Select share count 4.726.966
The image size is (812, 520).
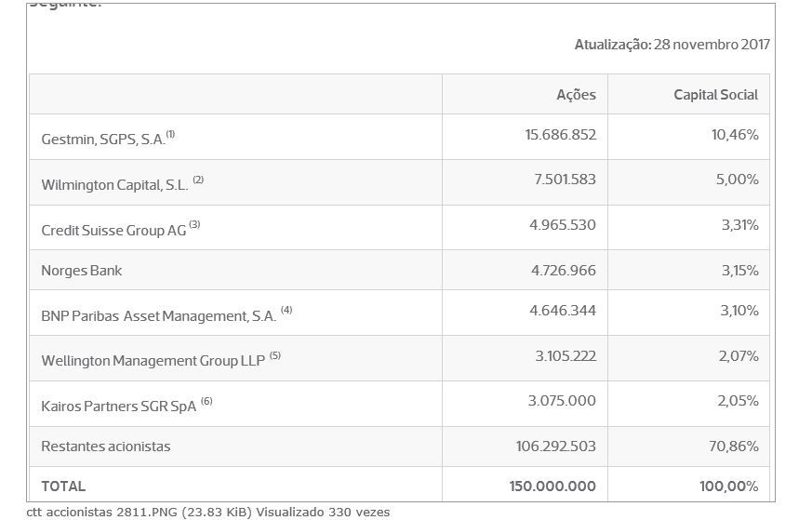[563, 271]
